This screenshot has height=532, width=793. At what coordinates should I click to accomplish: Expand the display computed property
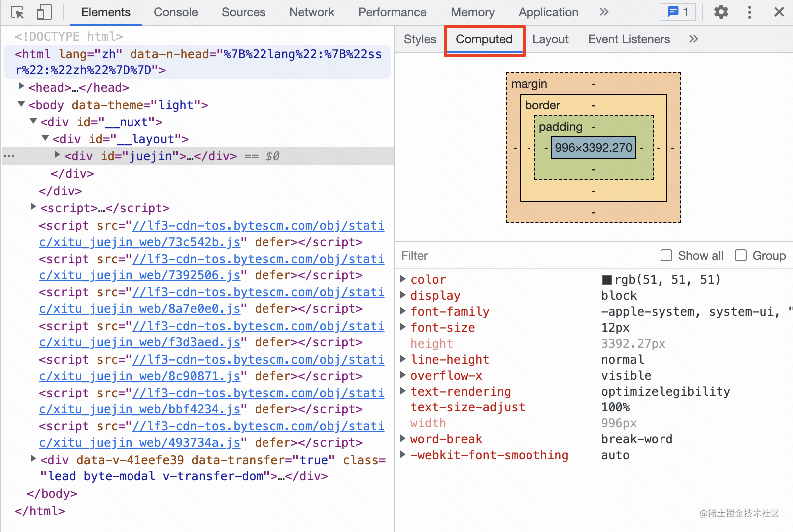(x=403, y=295)
